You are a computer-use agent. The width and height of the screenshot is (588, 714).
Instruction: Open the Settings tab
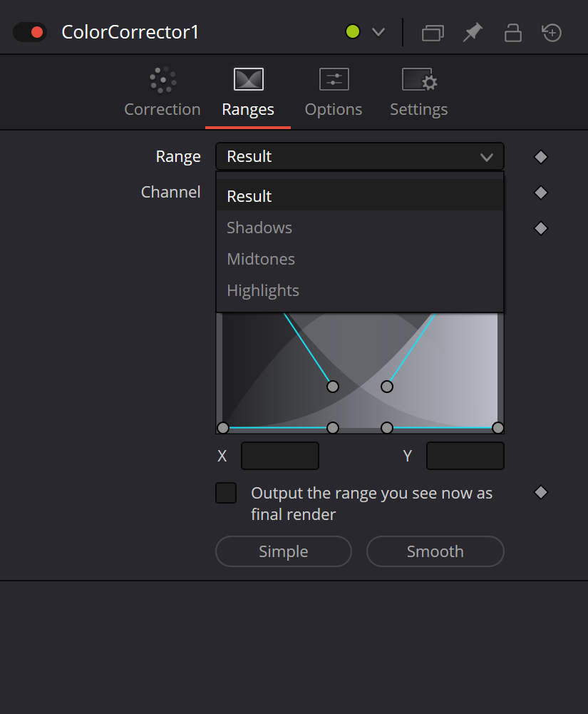coord(419,93)
